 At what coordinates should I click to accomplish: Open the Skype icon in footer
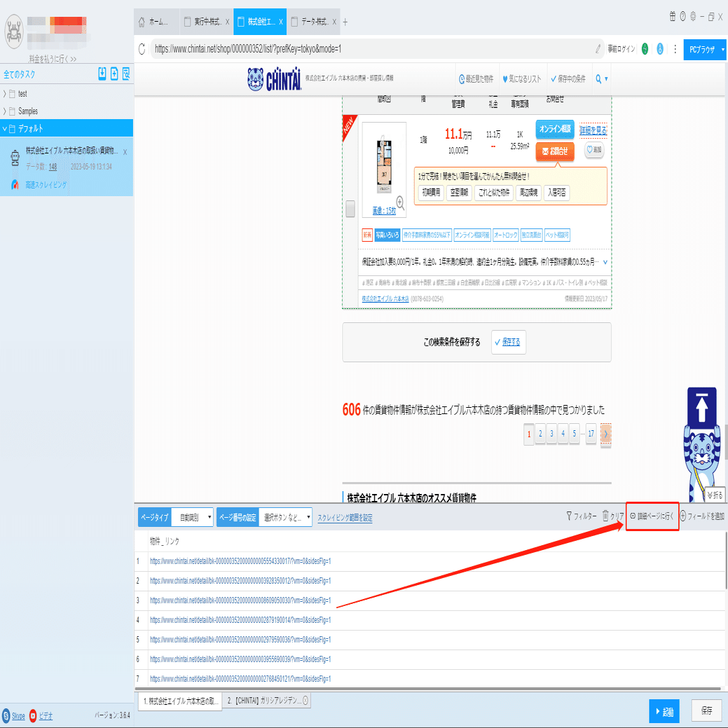point(6,715)
